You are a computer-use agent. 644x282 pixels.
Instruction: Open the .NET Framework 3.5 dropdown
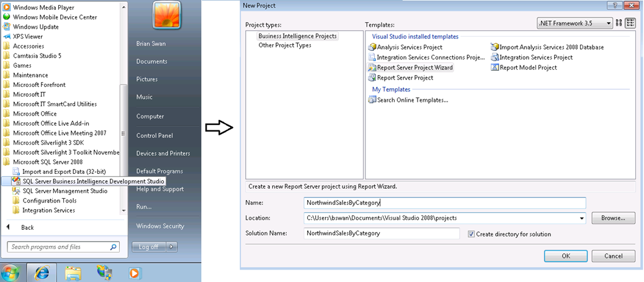pyautogui.click(x=575, y=24)
